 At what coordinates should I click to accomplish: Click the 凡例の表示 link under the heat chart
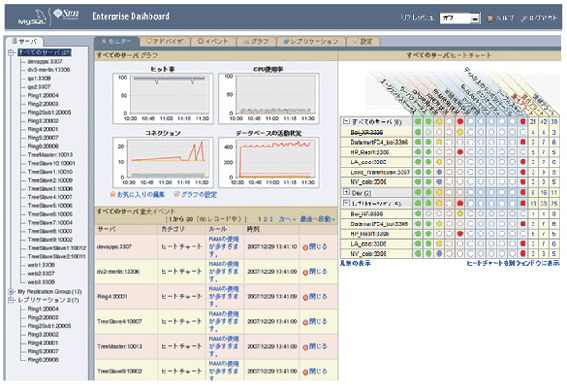(355, 263)
